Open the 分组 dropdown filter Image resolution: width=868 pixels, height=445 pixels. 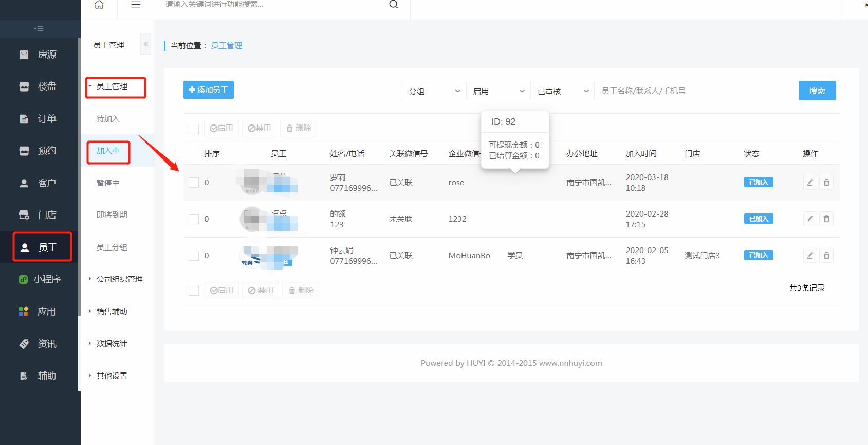click(434, 91)
